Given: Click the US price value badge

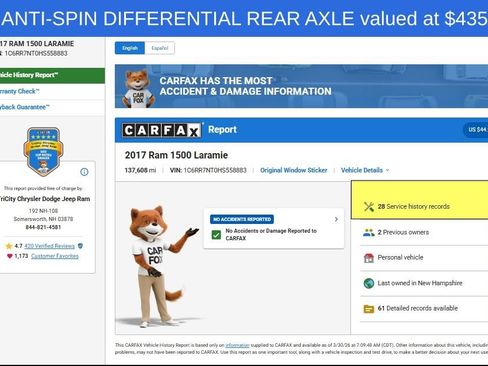Looking at the screenshot, I should (476, 129).
